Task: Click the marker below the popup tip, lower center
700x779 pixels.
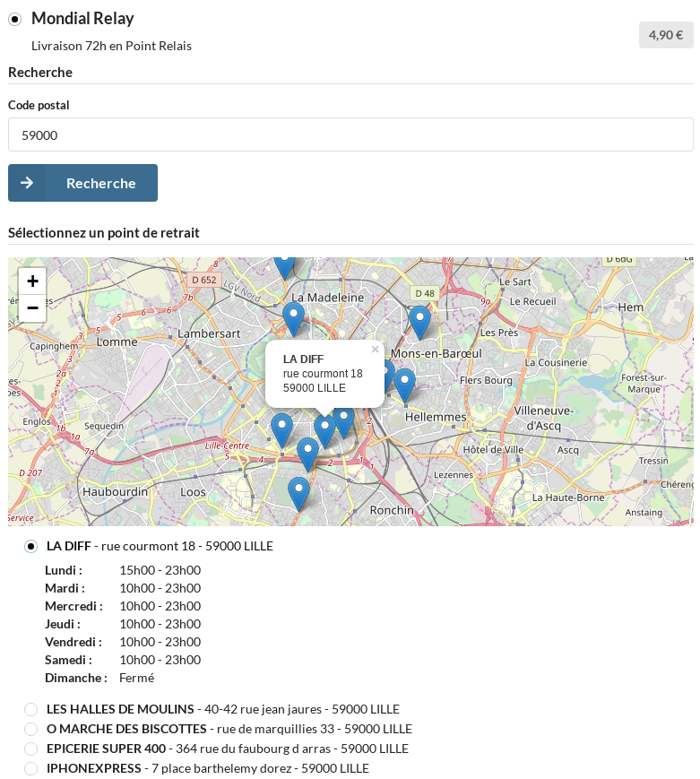Action: 307,454
